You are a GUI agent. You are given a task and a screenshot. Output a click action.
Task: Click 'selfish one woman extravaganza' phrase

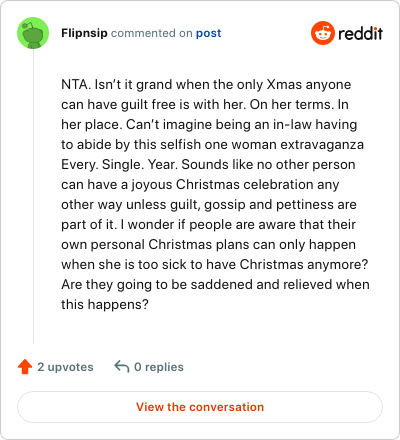point(262,144)
